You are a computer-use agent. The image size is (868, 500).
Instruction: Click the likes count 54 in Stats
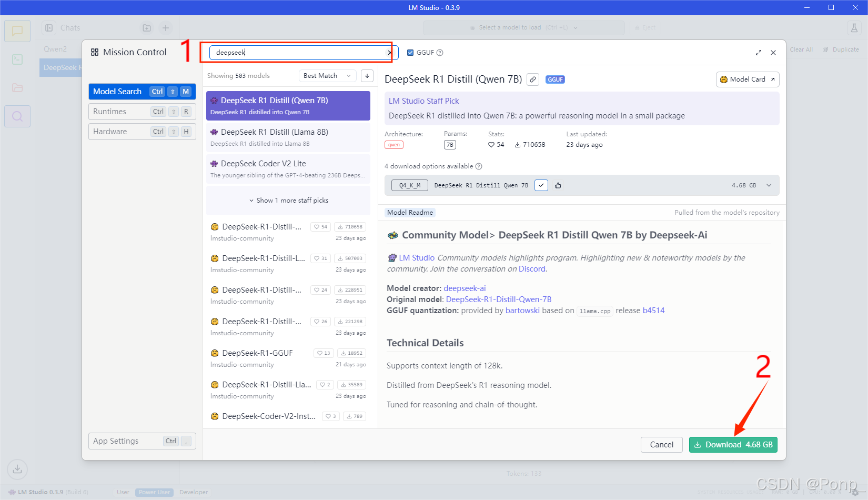496,145
